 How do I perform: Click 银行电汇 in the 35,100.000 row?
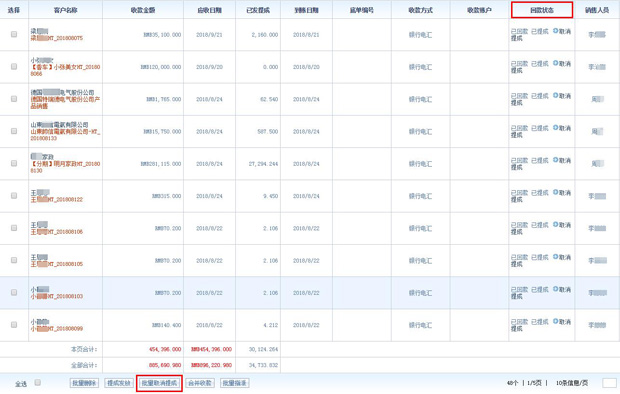pos(421,35)
